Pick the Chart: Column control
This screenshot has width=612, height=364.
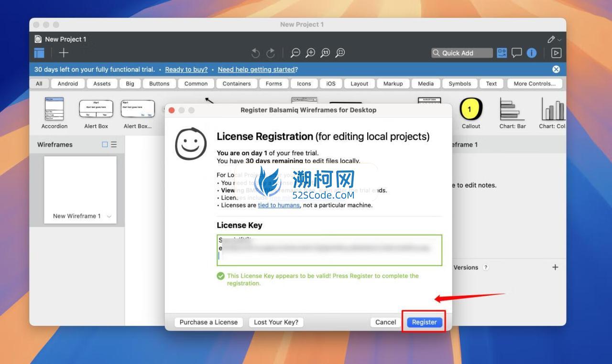tap(552, 113)
